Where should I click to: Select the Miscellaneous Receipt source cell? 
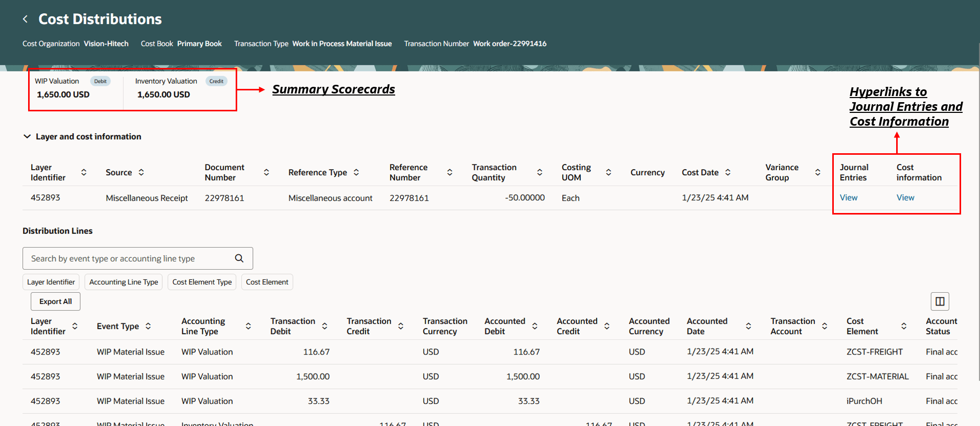tap(147, 198)
